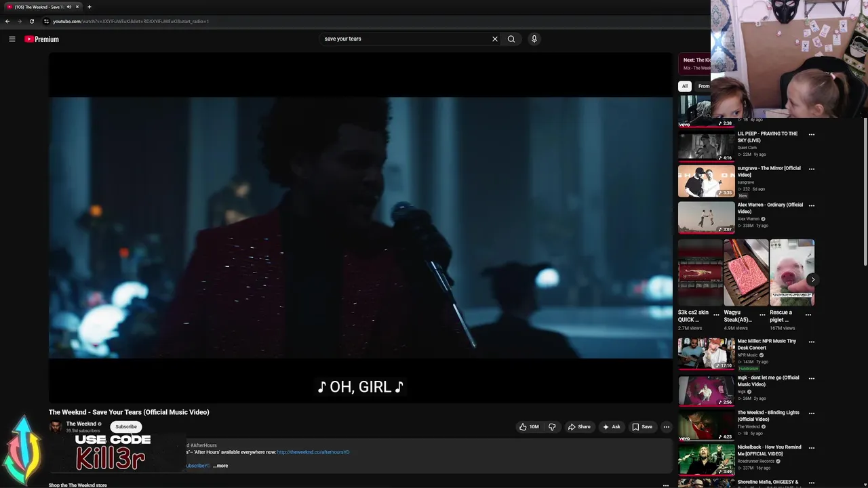868x488 pixels.
Task: Open the $3k cs2 skin short thumbnail
Action: point(700,272)
